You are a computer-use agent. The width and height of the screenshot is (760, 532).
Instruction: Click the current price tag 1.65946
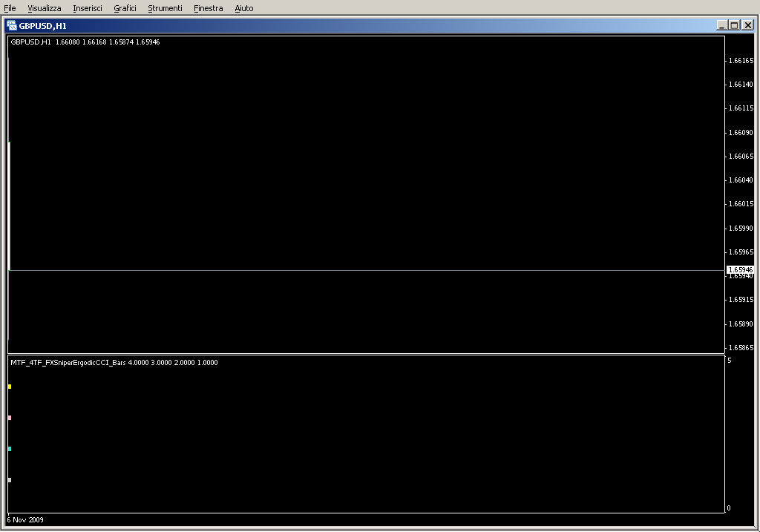[x=740, y=270]
